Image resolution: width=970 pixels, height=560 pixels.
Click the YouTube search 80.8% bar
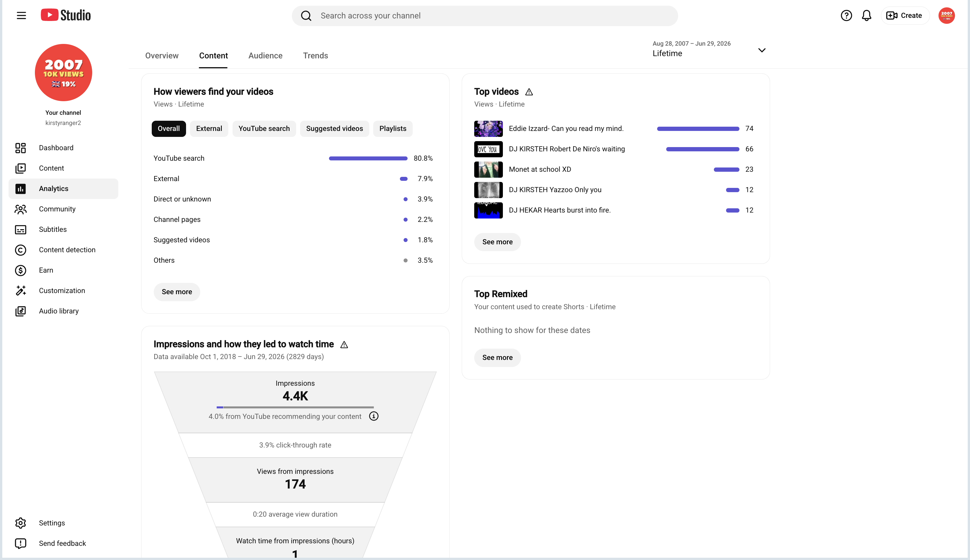tap(368, 158)
